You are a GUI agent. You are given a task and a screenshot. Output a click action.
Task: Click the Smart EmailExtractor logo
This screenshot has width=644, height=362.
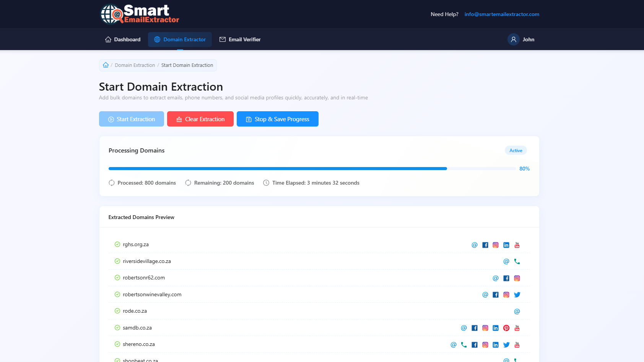click(140, 14)
